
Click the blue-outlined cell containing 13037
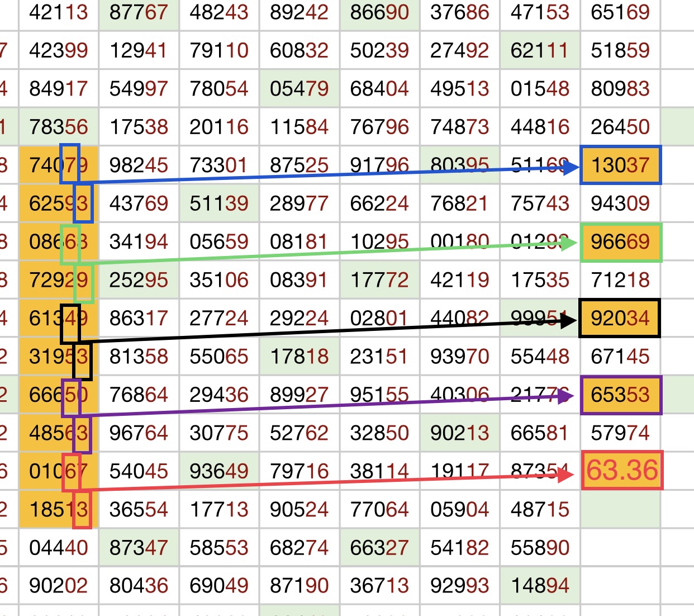[x=620, y=165]
